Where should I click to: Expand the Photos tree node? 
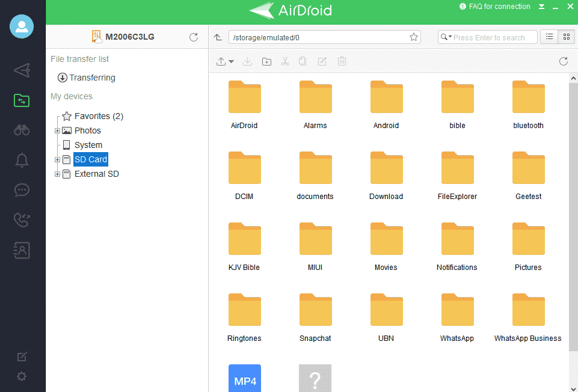tap(57, 130)
